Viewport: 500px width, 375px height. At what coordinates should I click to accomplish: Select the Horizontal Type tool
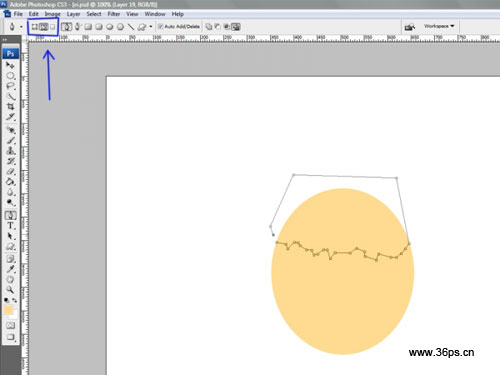coord(10,226)
